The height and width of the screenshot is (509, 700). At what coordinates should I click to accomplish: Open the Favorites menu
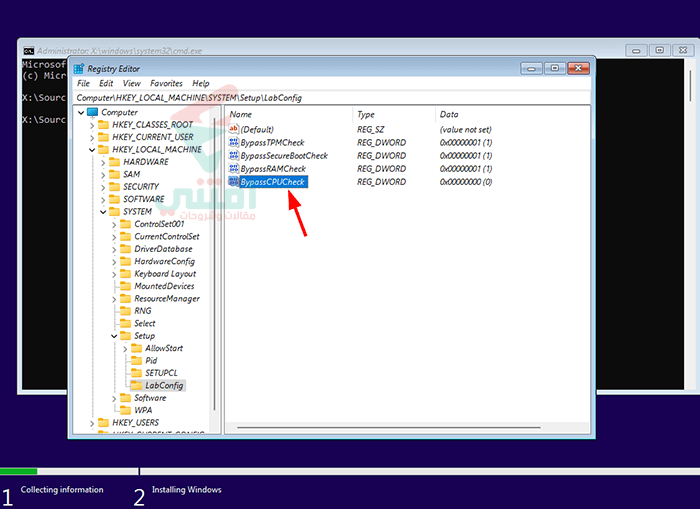coord(166,83)
